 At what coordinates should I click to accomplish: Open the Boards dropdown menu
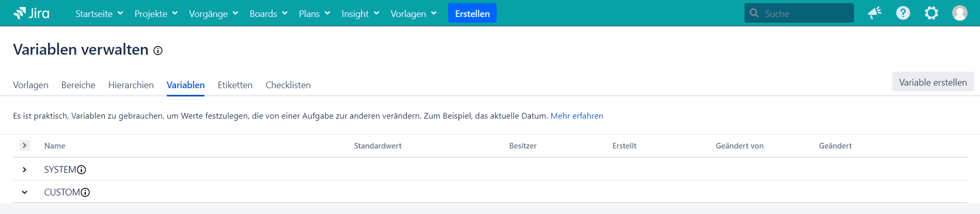268,13
